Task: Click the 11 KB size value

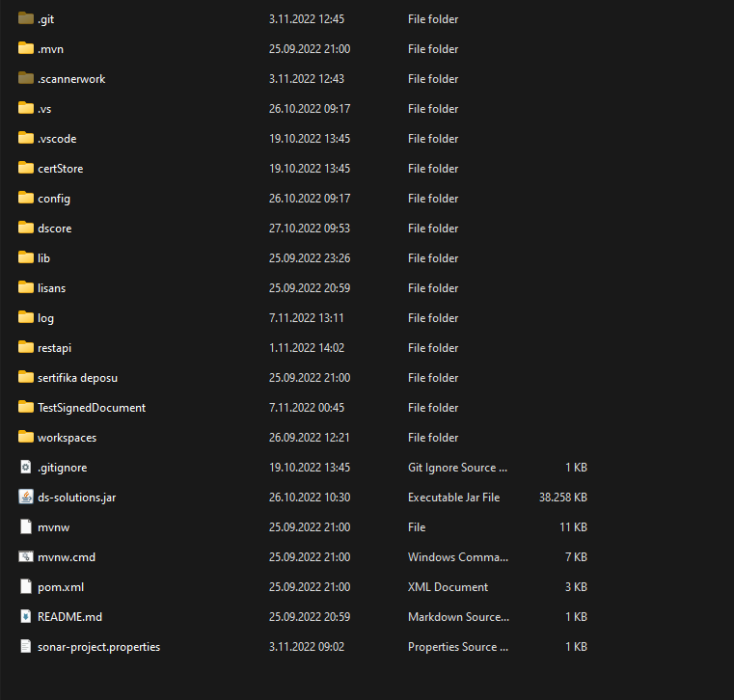Action: click(x=574, y=527)
